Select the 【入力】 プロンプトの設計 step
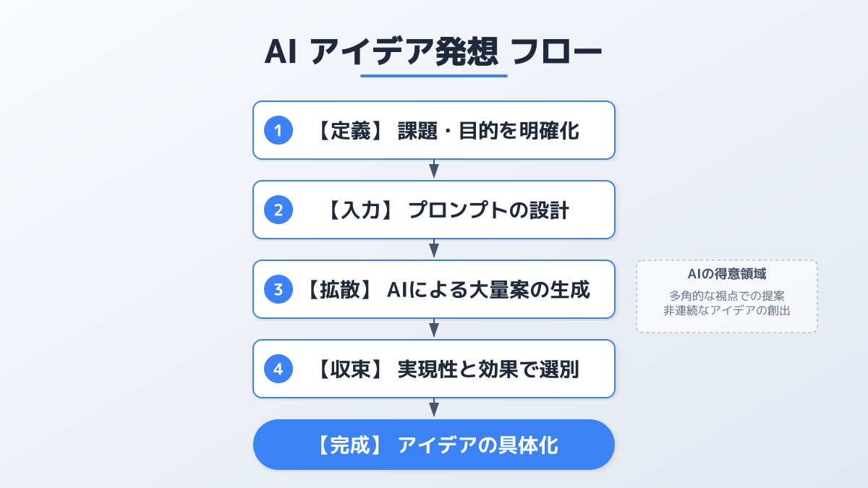 click(x=448, y=210)
